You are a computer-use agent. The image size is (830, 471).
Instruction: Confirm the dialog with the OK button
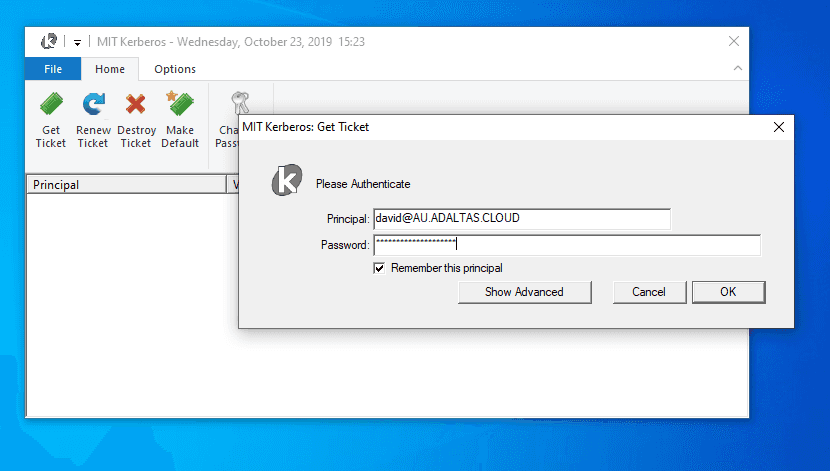728,292
